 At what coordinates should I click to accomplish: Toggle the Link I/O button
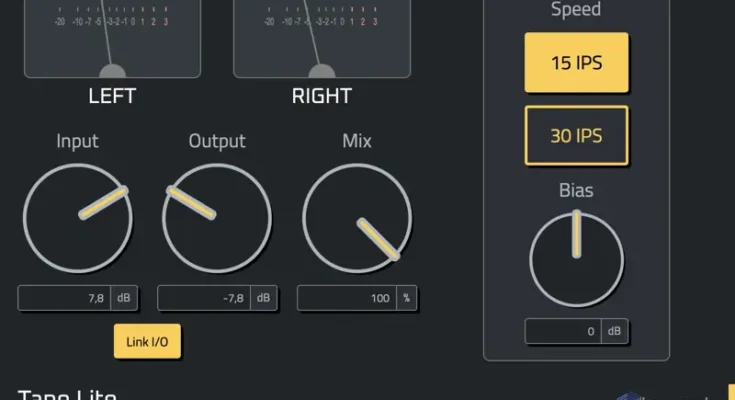click(x=147, y=342)
